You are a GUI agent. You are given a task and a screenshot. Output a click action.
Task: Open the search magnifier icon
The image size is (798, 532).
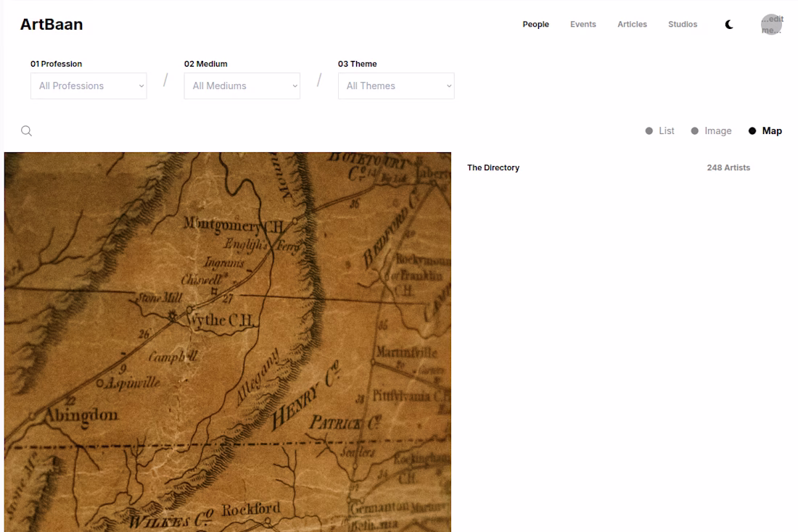(26, 131)
